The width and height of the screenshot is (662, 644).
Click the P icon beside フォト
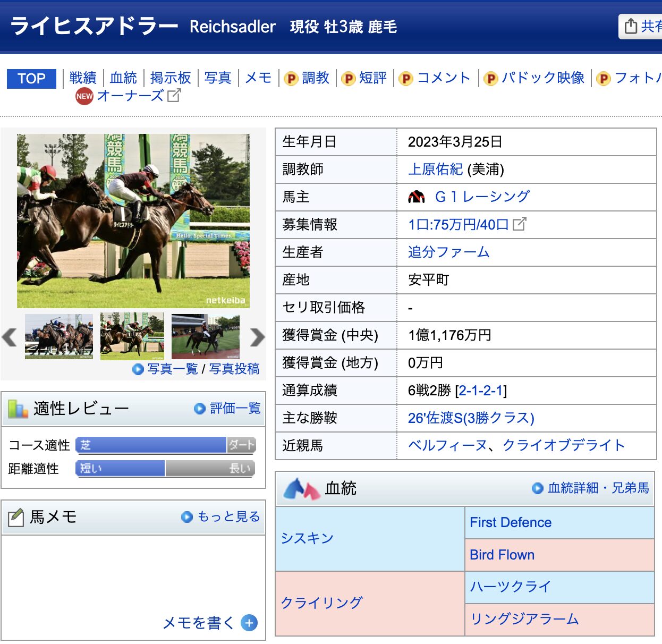(x=603, y=79)
